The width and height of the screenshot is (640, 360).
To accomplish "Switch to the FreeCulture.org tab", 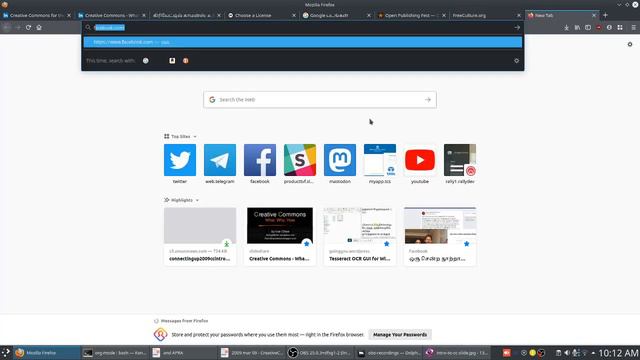I will pyautogui.click(x=487, y=15).
